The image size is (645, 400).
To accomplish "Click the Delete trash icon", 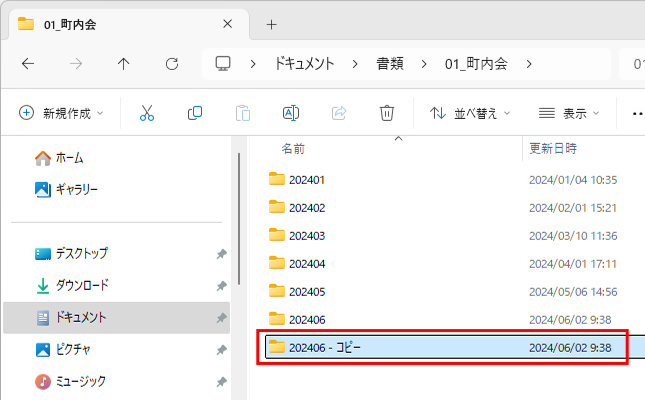I will pos(387,113).
